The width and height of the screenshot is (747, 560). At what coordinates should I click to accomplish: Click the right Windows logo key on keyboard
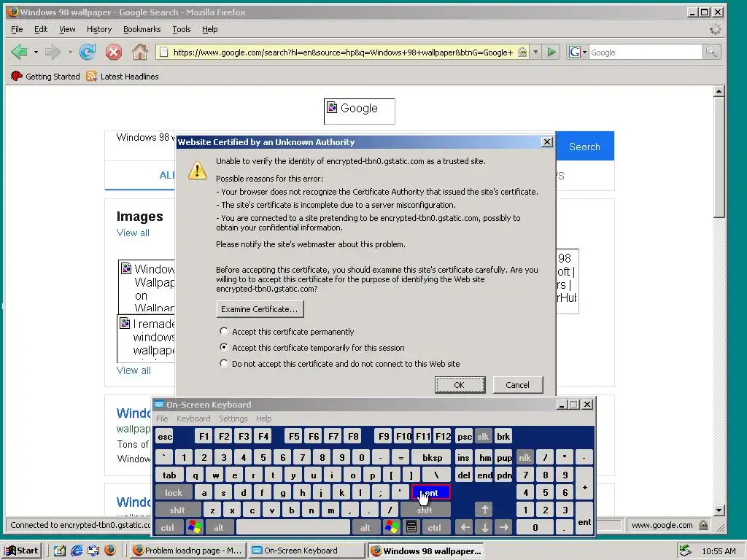392,527
